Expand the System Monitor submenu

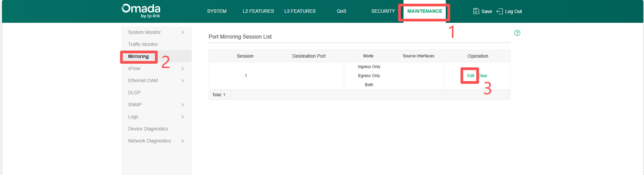(x=183, y=32)
